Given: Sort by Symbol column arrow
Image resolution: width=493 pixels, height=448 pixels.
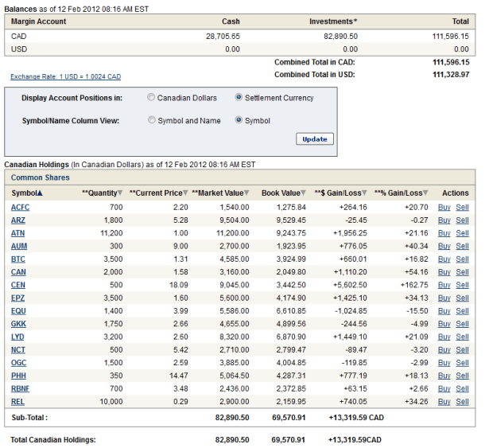Looking at the screenshot, I should pos(40,193).
